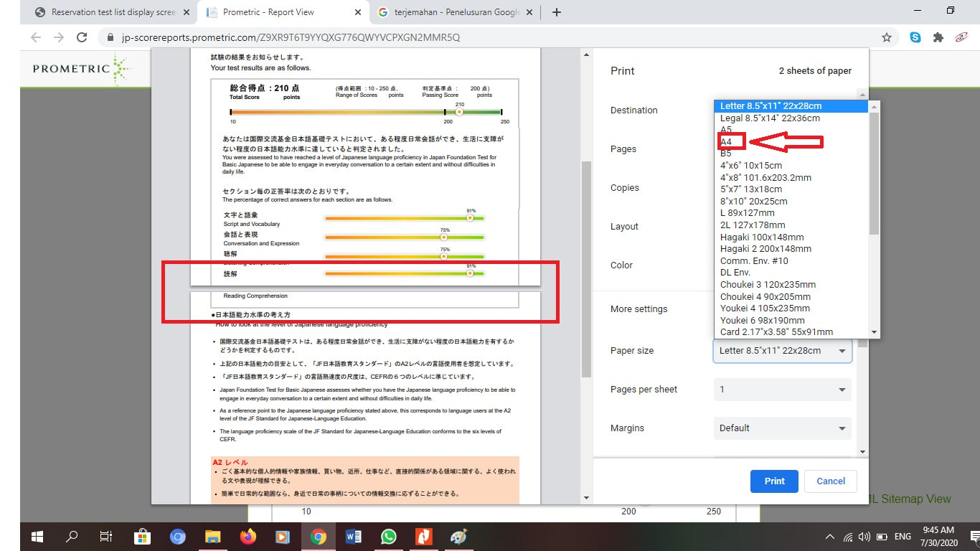Click the browser reload icon
This screenshot has width=980, height=551.
[82, 37]
